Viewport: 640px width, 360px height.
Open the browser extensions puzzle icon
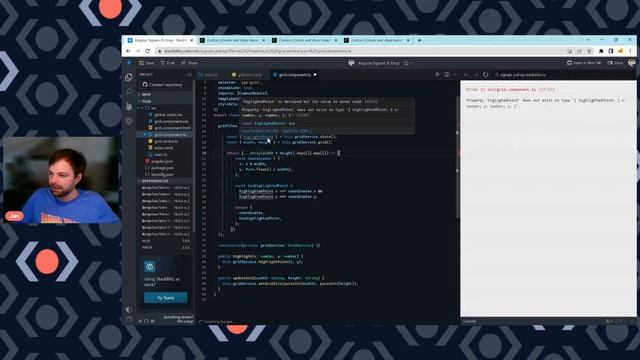[x=601, y=51]
